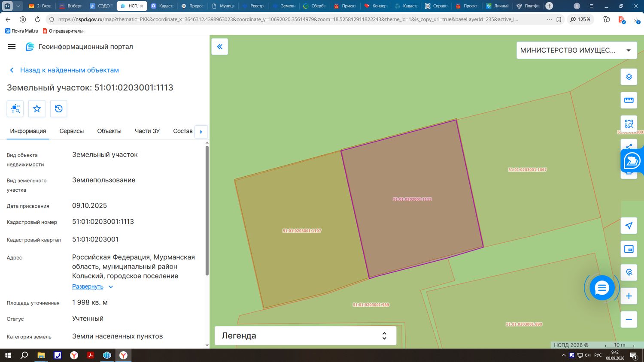644x362 pixels.
Task: Bookmark this page in the address bar
Action: (x=559, y=20)
